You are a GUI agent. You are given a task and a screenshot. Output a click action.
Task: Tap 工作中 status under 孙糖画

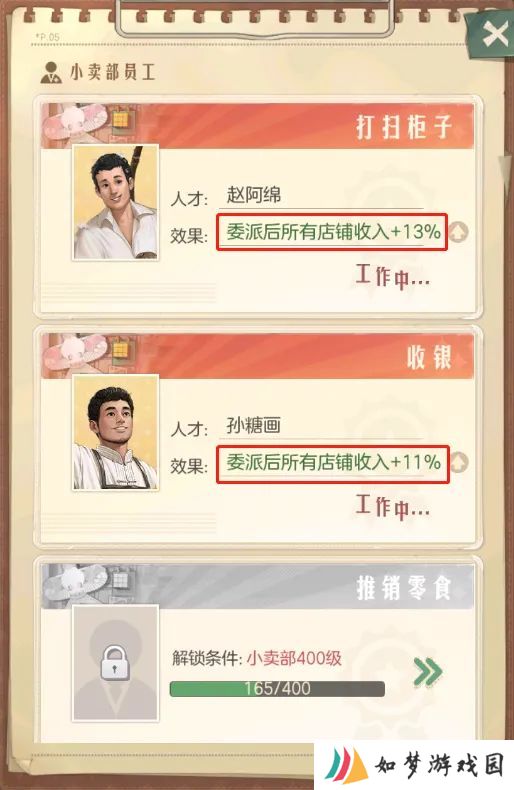click(393, 506)
